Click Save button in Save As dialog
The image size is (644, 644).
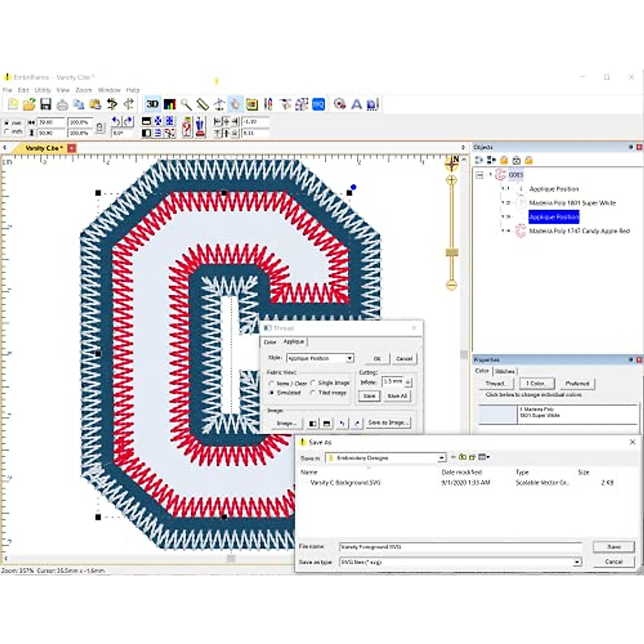coord(613,546)
